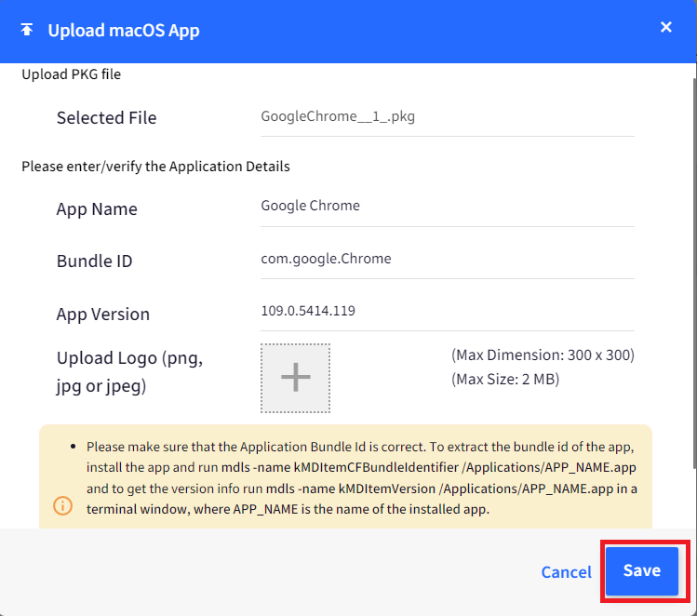Click the upload arrow icon in header
The image size is (697, 616).
pyautogui.click(x=27, y=30)
